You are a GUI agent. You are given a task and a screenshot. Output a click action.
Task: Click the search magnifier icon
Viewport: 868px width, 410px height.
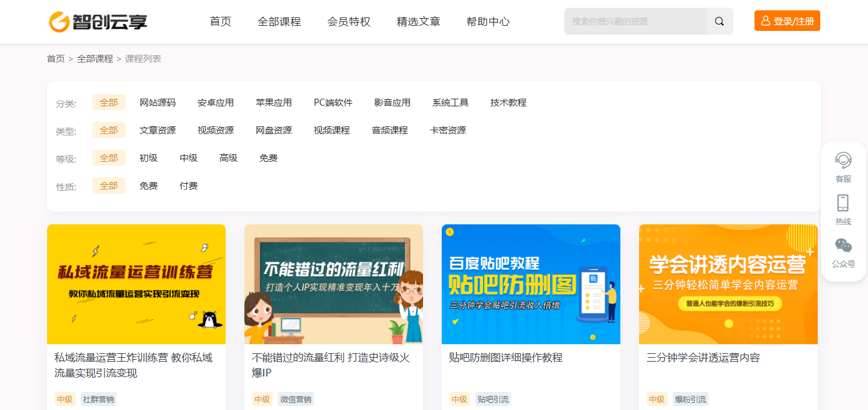[719, 21]
